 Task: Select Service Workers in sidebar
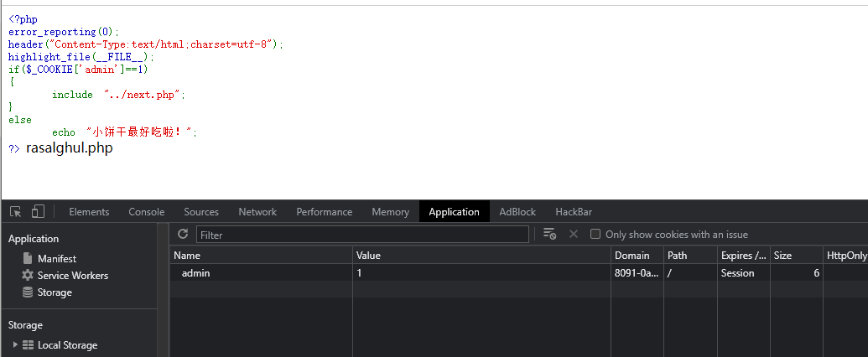pos(73,275)
